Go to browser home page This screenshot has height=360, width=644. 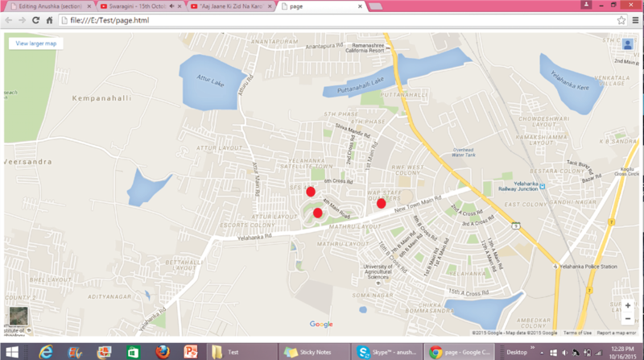click(x=51, y=19)
